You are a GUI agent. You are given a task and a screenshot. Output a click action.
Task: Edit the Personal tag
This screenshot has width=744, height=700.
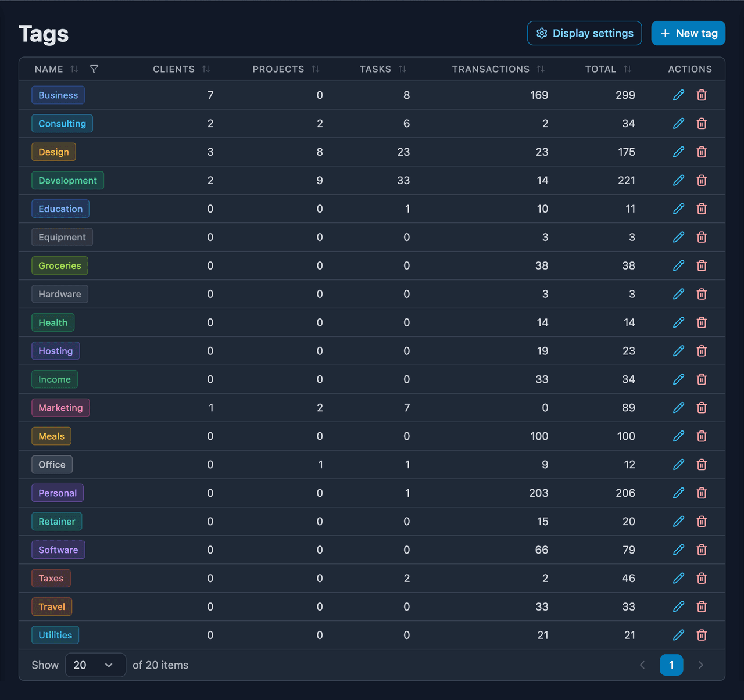678,494
